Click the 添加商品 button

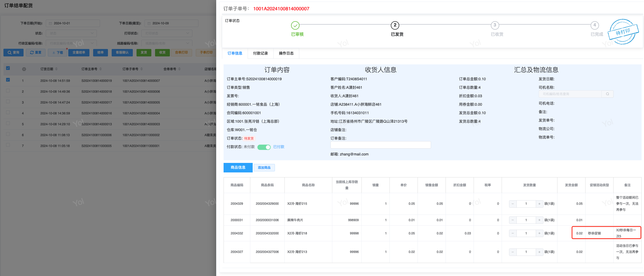[x=264, y=168]
